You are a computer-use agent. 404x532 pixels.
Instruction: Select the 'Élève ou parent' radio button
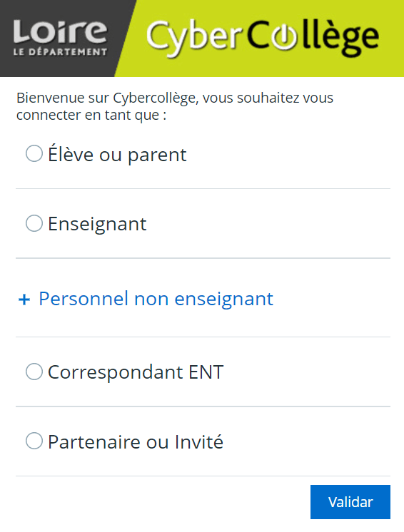pyautogui.click(x=34, y=153)
